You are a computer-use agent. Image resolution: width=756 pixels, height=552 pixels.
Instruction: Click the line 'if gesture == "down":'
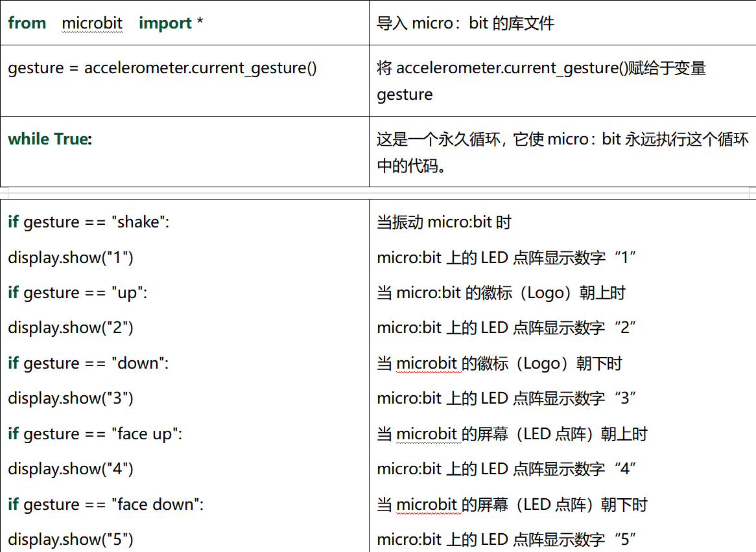point(88,363)
